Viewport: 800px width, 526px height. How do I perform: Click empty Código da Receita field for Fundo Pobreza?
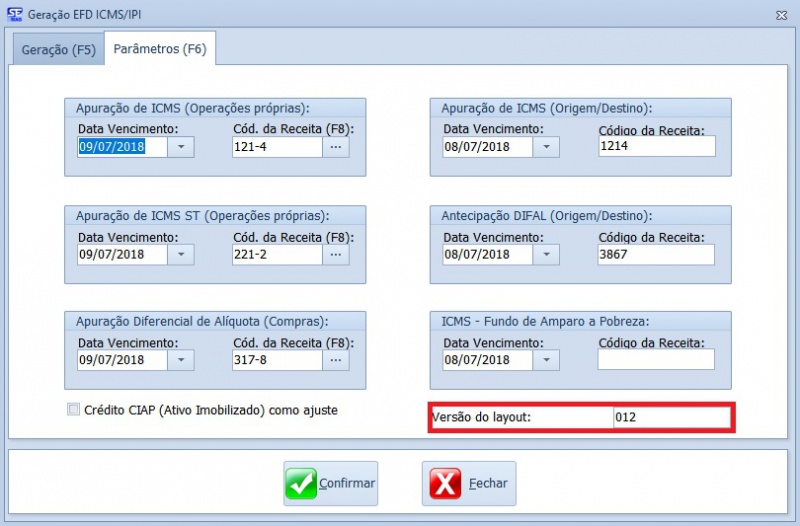click(x=656, y=360)
